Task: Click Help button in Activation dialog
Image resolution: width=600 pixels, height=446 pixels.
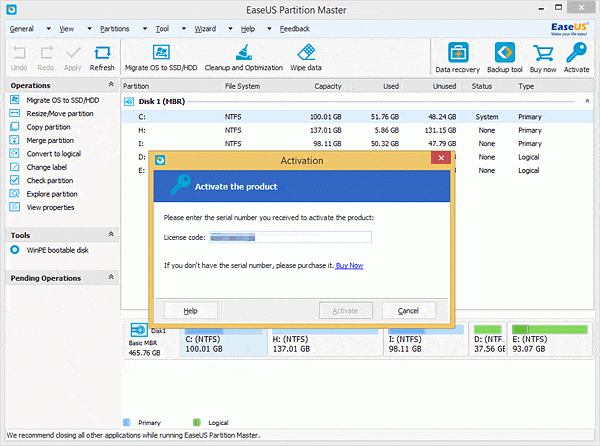Action: pyautogui.click(x=191, y=311)
